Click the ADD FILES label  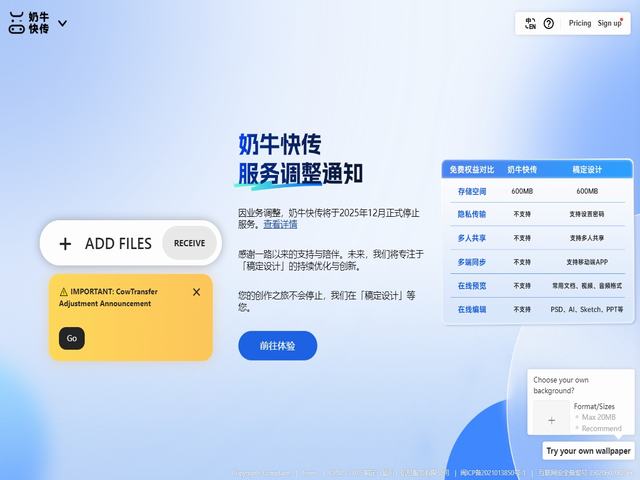118,244
